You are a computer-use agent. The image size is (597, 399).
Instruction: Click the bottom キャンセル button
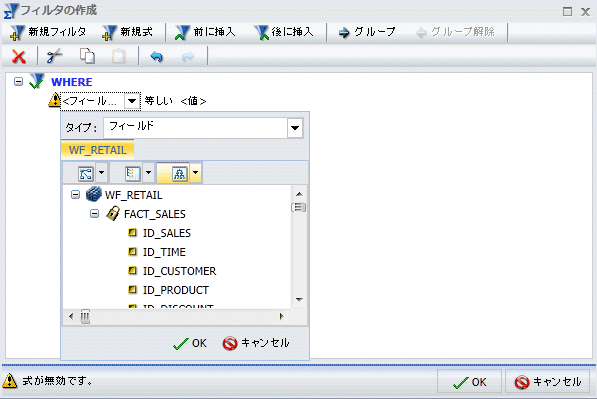point(548,381)
